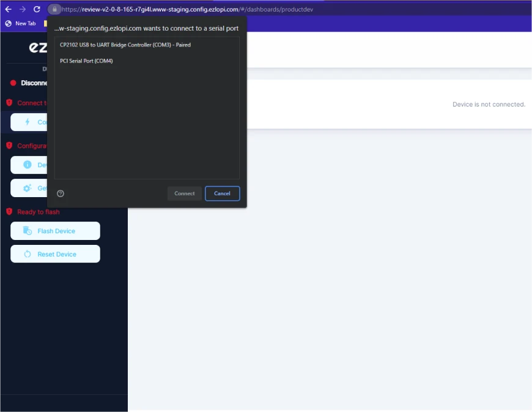Click the lightning bolt connect icon
Viewport: 532px width, 412px height.
(28, 122)
